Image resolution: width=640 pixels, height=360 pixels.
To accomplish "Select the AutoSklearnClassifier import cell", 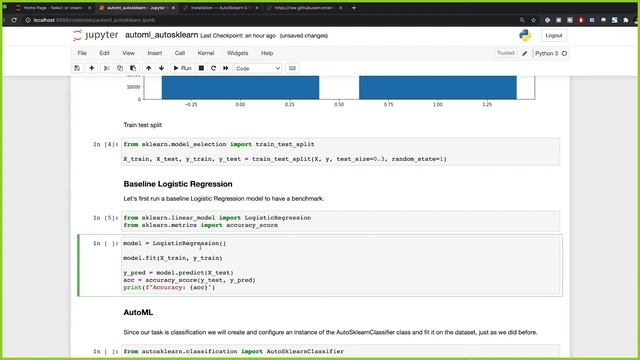I will pyautogui.click(x=340, y=351).
